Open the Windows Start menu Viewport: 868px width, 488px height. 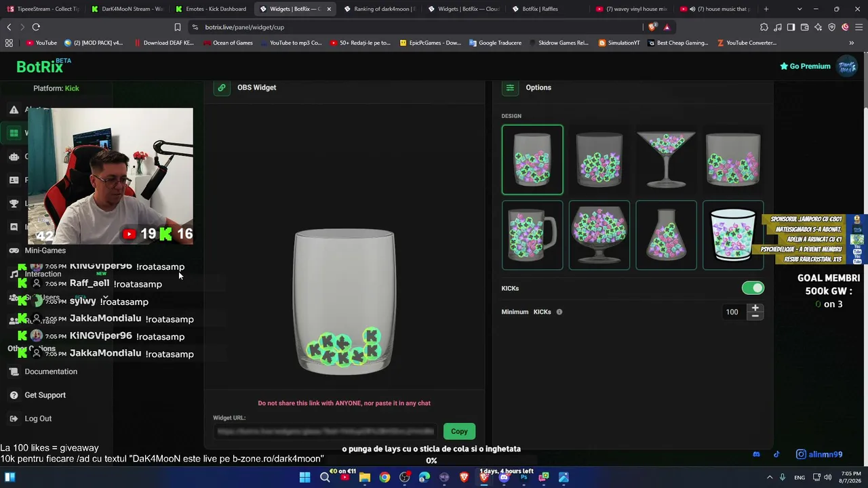click(x=304, y=477)
